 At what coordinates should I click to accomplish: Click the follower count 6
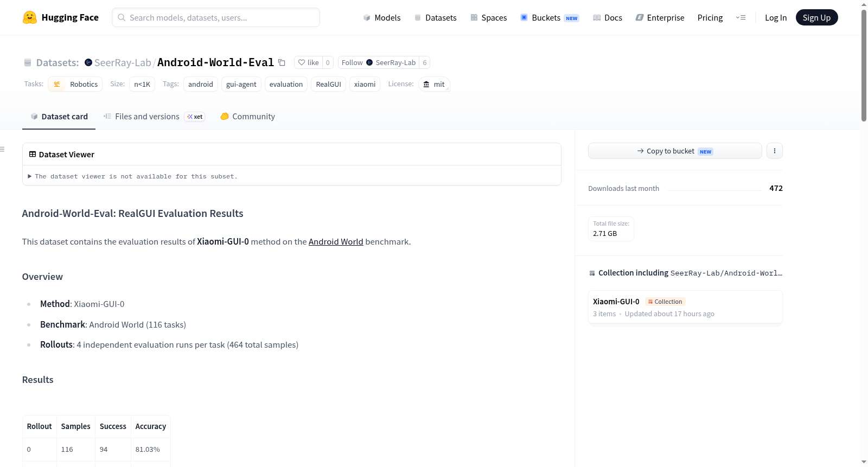[425, 62]
